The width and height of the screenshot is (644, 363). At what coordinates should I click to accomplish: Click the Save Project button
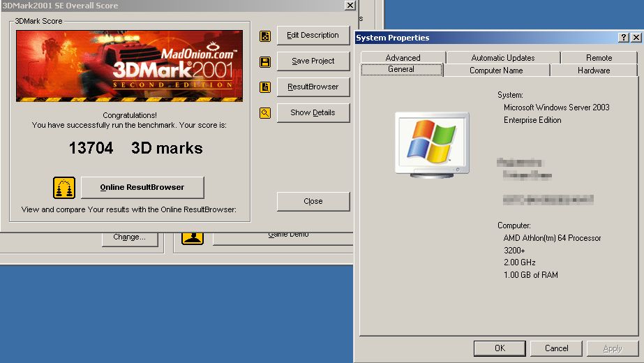coord(313,61)
